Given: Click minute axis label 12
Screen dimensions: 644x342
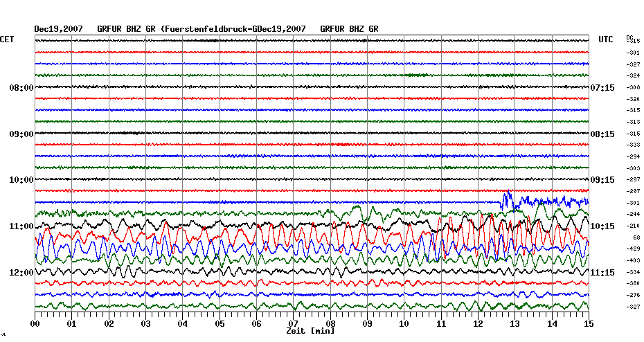Looking at the screenshot, I should pyautogui.click(x=478, y=324).
